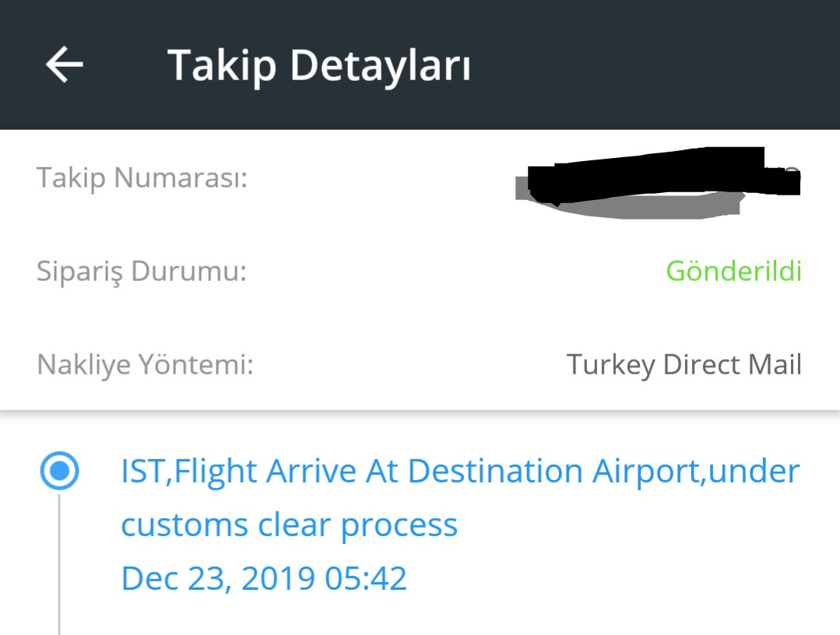The height and width of the screenshot is (635, 840).
Task: Open the IST Flight Arrive tracking event line
Action: [x=460, y=471]
